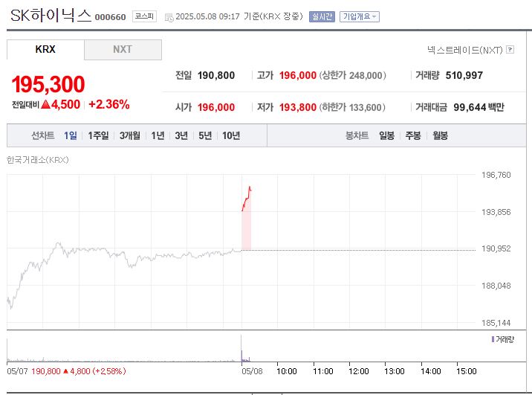This screenshot has height=395, width=532.
Task: Show the 10년 line chart
Action: point(231,135)
